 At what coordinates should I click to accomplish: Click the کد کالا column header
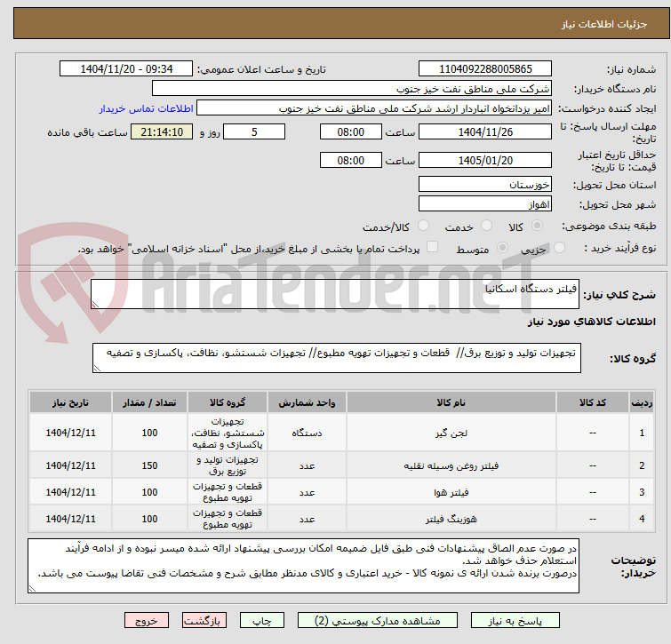tap(592, 402)
